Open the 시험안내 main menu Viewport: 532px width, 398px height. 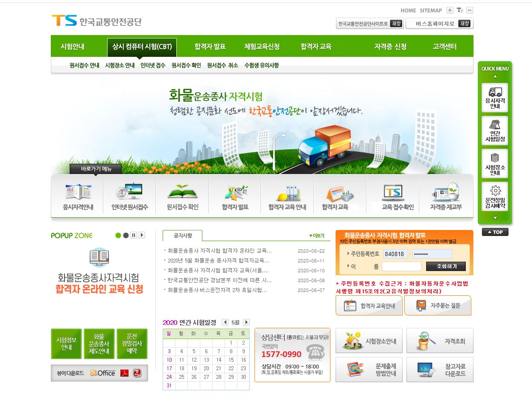[x=73, y=47]
